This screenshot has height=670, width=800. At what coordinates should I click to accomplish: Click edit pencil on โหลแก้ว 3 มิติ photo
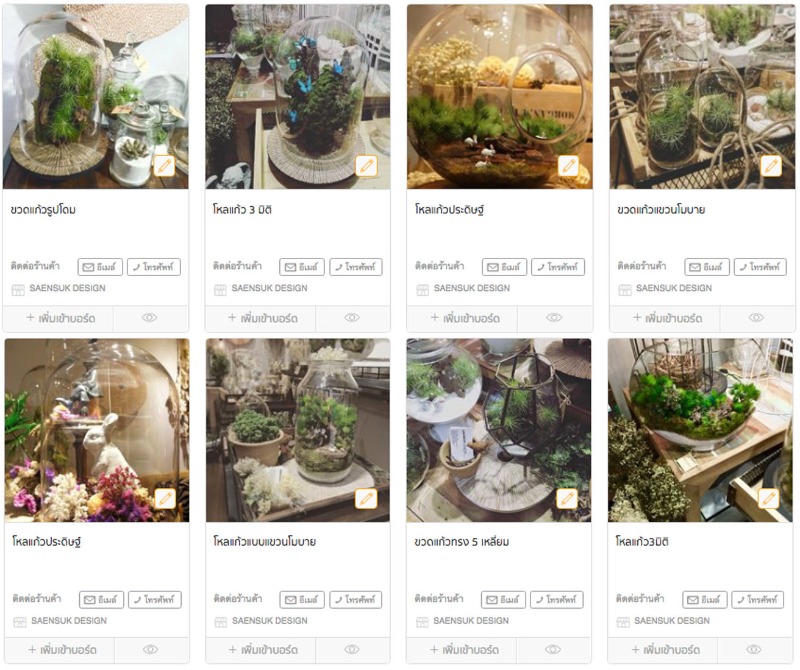click(x=366, y=165)
